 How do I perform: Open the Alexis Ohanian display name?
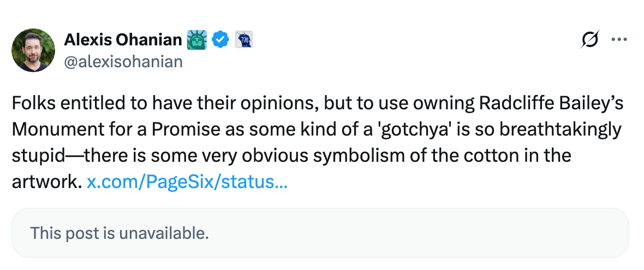coord(123,39)
